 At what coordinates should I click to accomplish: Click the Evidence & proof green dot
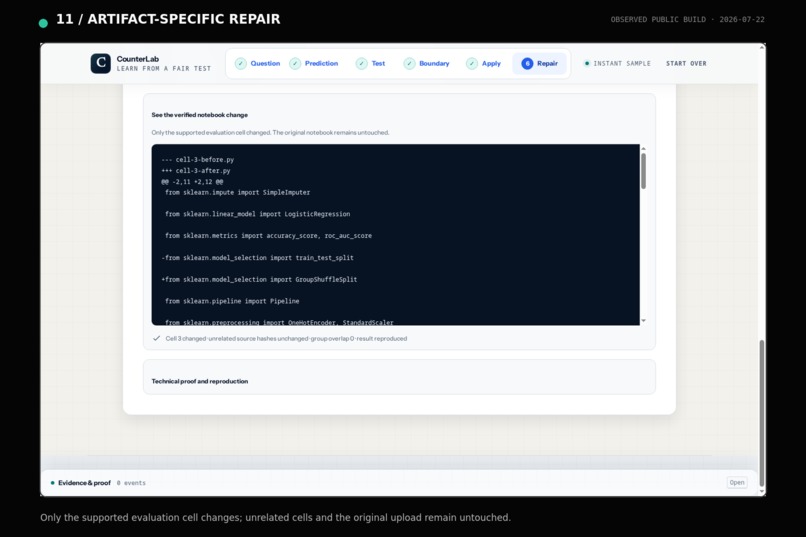click(52, 483)
